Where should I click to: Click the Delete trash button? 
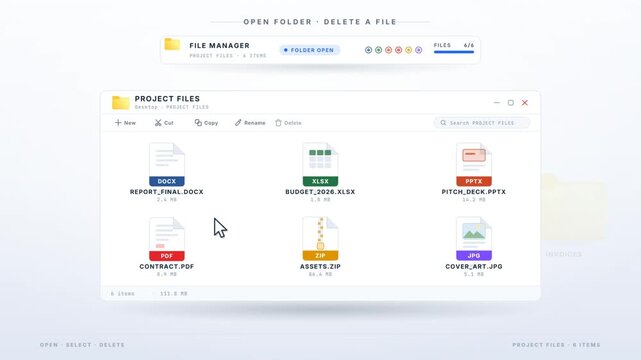click(x=288, y=123)
